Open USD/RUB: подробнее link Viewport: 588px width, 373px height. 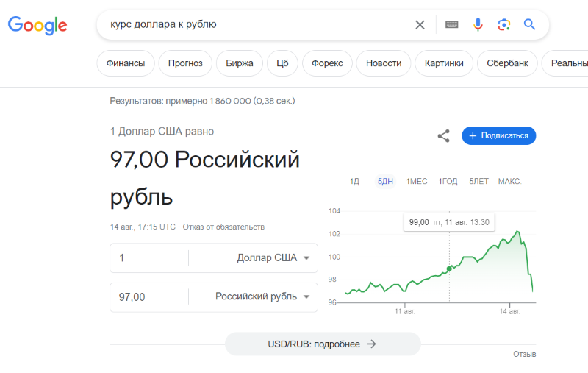coord(323,344)
